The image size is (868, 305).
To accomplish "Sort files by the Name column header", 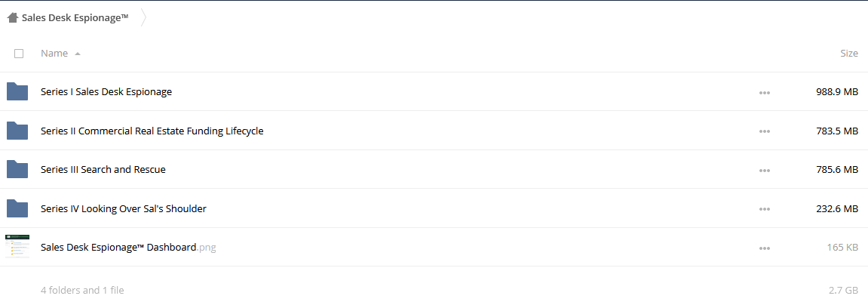I will click(54, 54).
